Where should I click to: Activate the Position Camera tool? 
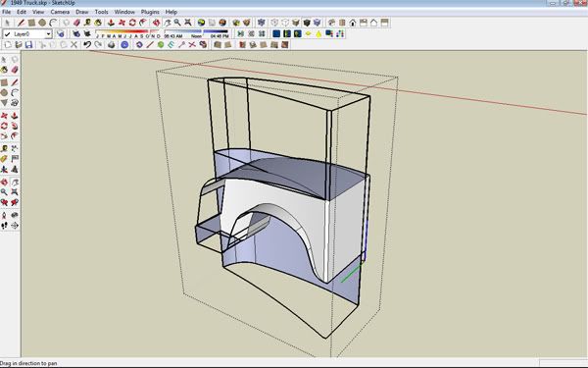[4, 215]
